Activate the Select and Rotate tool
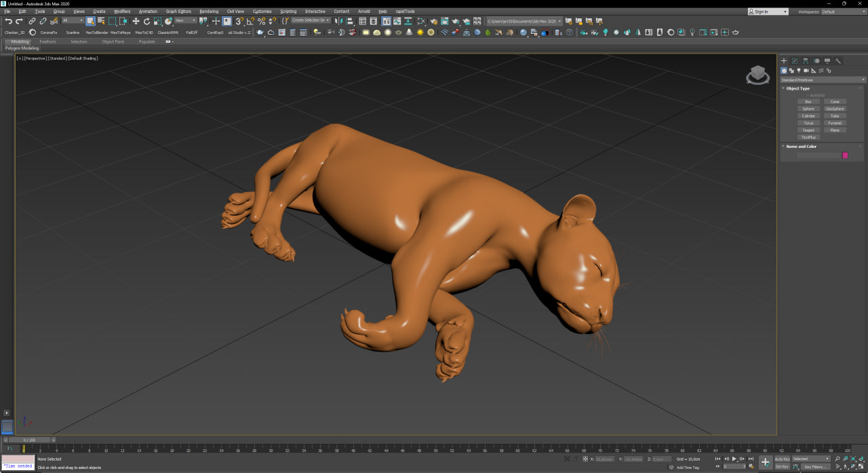This screenshot has height=473, width=868. click(146, 21)
